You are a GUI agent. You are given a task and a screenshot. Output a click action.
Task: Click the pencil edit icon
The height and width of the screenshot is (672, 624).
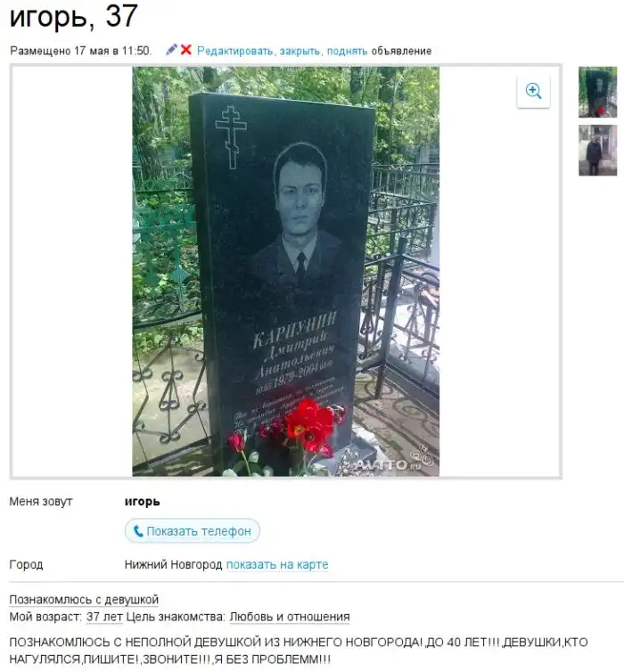pos(171,50)
